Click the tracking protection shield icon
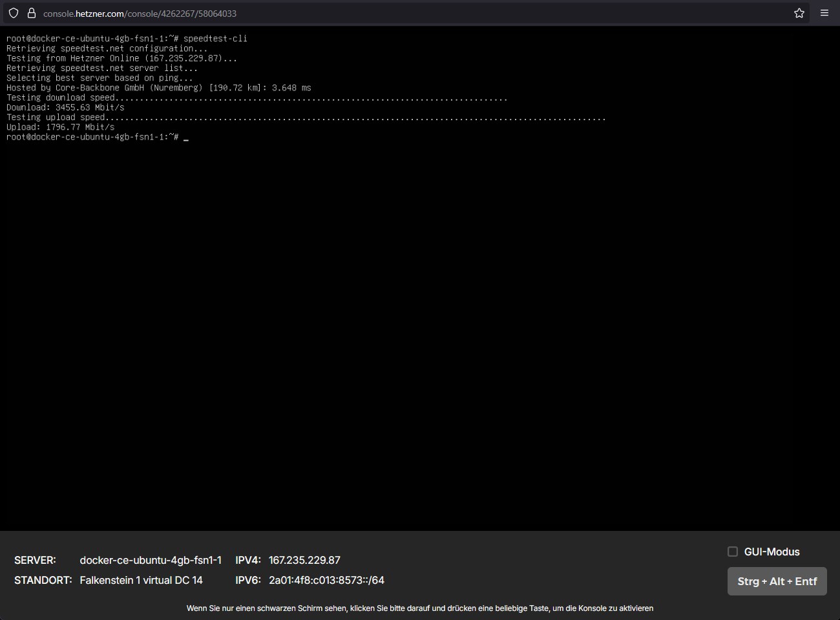The height and width of the screenshot is (620, 840). 14,13
